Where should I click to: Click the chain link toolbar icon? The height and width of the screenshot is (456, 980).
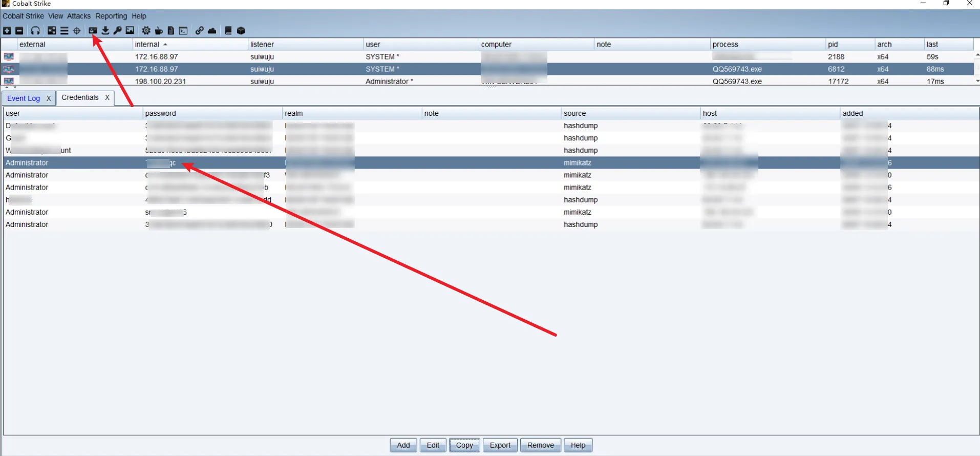[199, 31]
